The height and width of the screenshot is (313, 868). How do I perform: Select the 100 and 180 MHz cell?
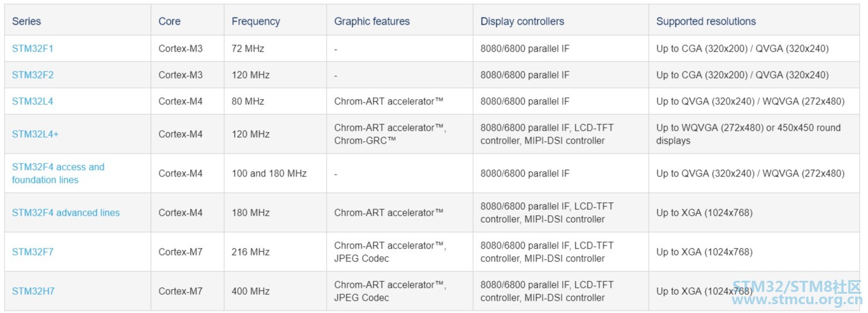[275, 173]
